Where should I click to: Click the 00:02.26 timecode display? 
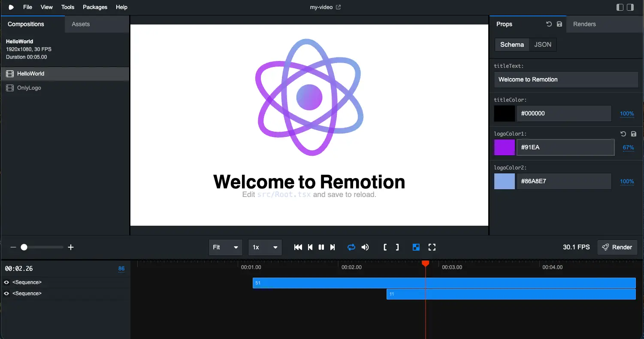(x=19, y=269)
